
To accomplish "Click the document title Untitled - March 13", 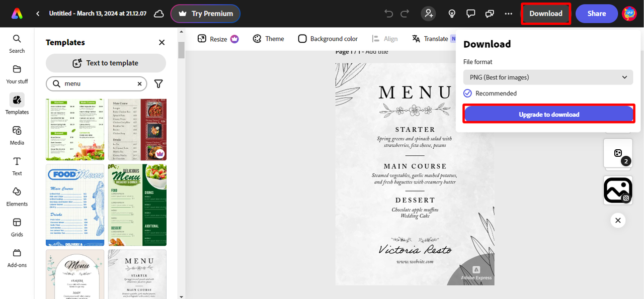I will point(98,14).
